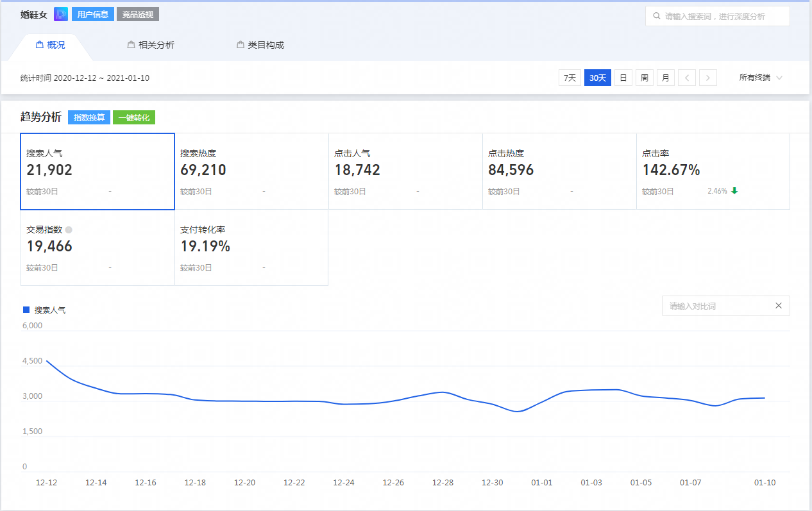
Task: Go to next period arrow
Action: [708, 78]
